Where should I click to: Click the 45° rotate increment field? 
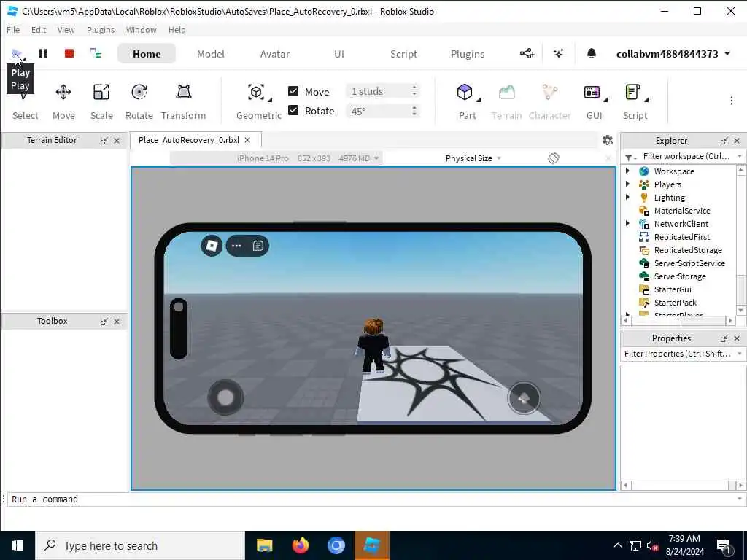click(x=379, y=111)
